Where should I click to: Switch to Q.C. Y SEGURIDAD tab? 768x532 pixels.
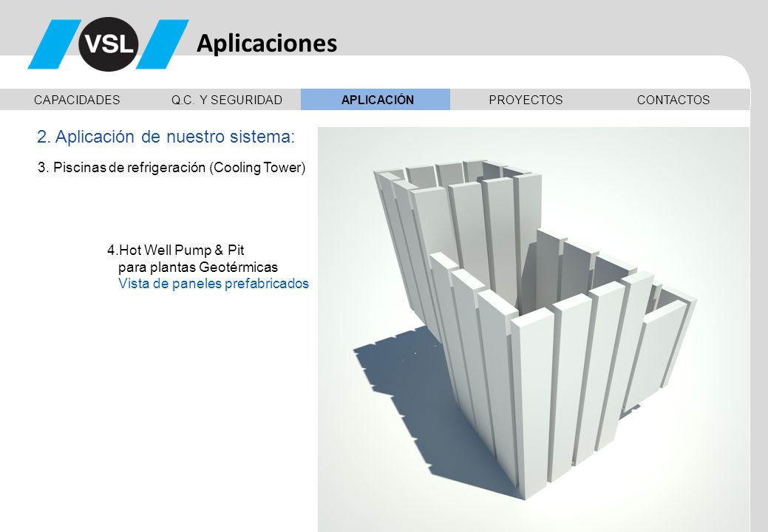(x=227, y=100)
